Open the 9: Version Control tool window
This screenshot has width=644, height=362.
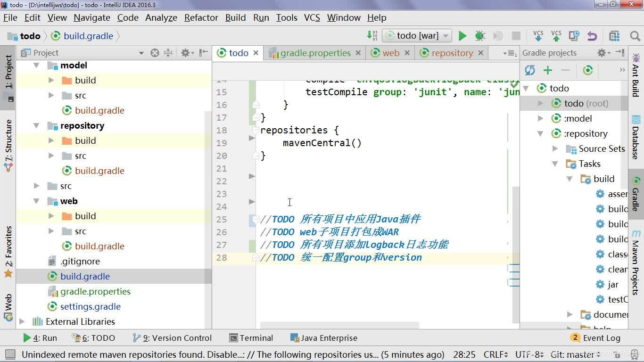coord(173,338)
